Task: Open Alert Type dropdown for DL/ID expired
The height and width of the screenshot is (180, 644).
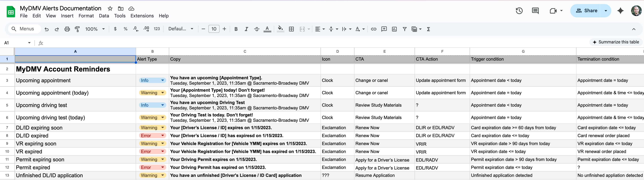Action: (x=163, y=136)
